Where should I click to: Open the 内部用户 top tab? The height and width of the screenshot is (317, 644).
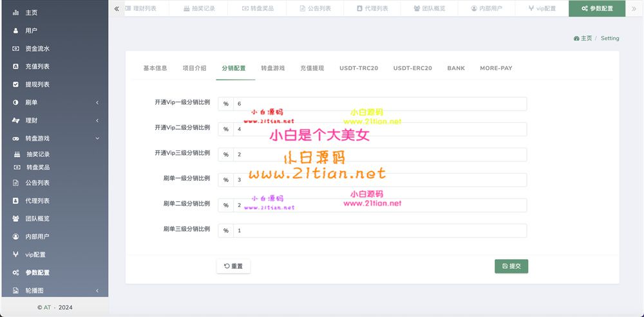(x=486, y=8)
